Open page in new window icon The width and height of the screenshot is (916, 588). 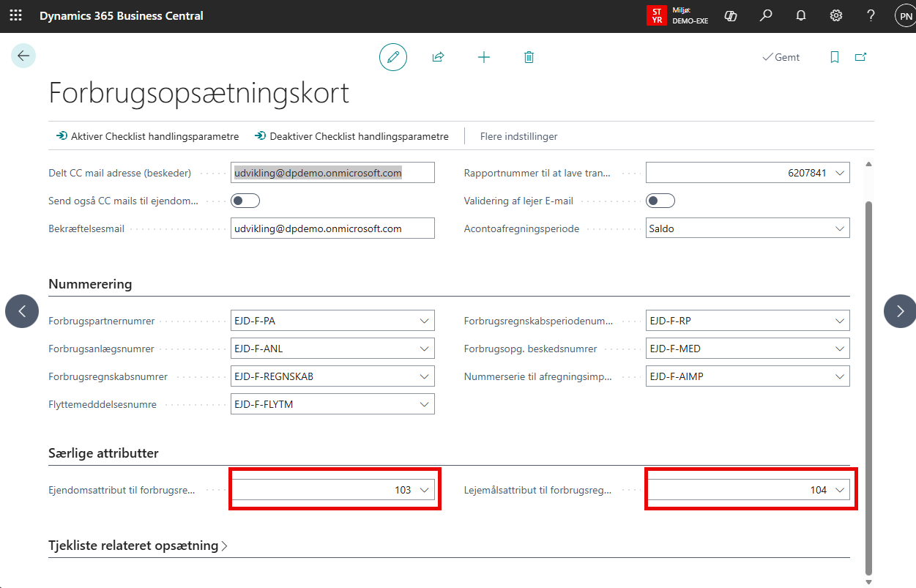coord(860,57)
